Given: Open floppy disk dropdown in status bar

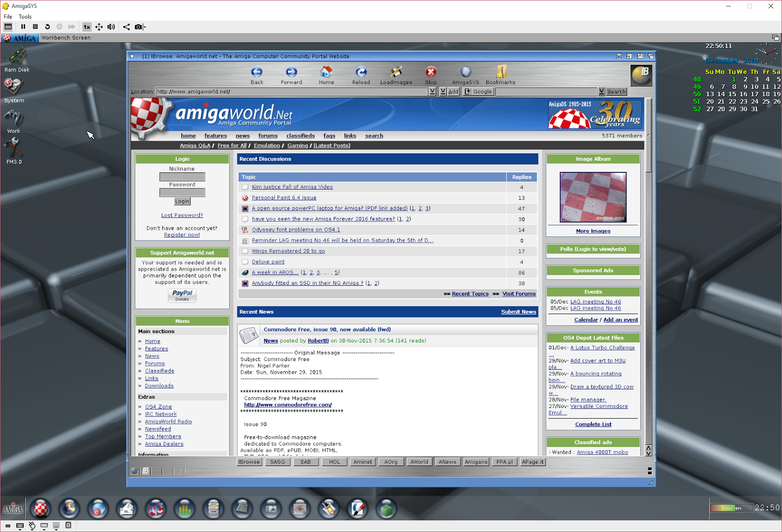Looking at the screenshot, I should pyautogui.click(x=56, y=526).
